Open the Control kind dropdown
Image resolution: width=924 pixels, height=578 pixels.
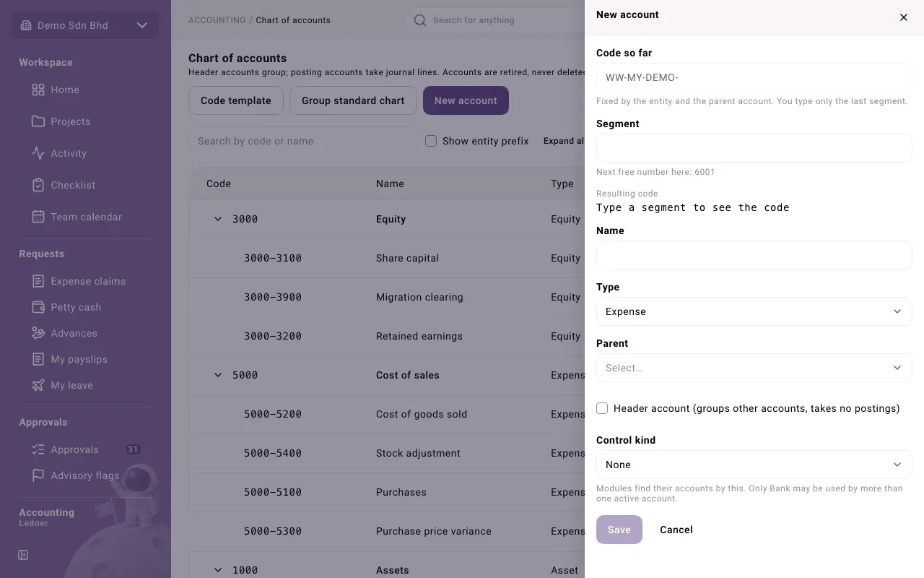(x=754, y=465)
